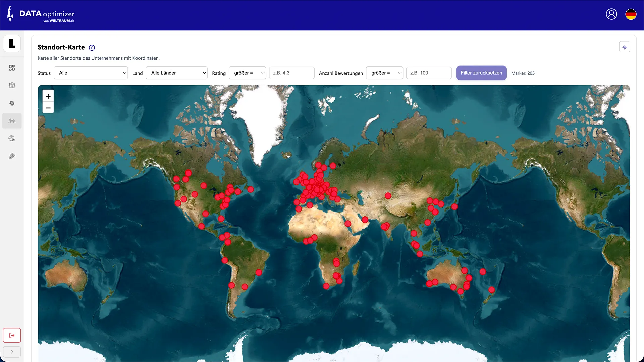Open the Status dropdown showing Alle
This screenshot has height=362, width=644.
(91, 73)
